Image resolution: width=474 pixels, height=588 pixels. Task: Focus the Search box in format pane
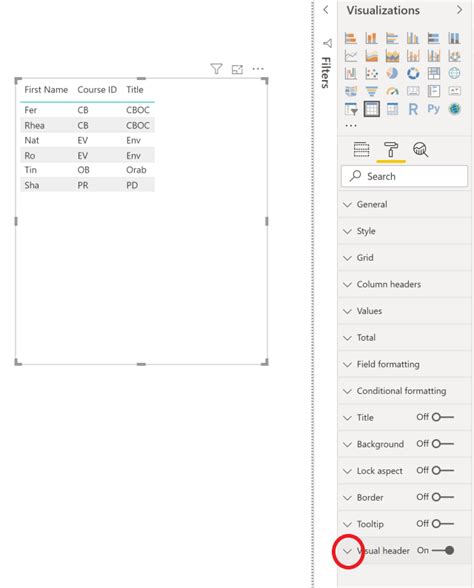coord(404,176)
